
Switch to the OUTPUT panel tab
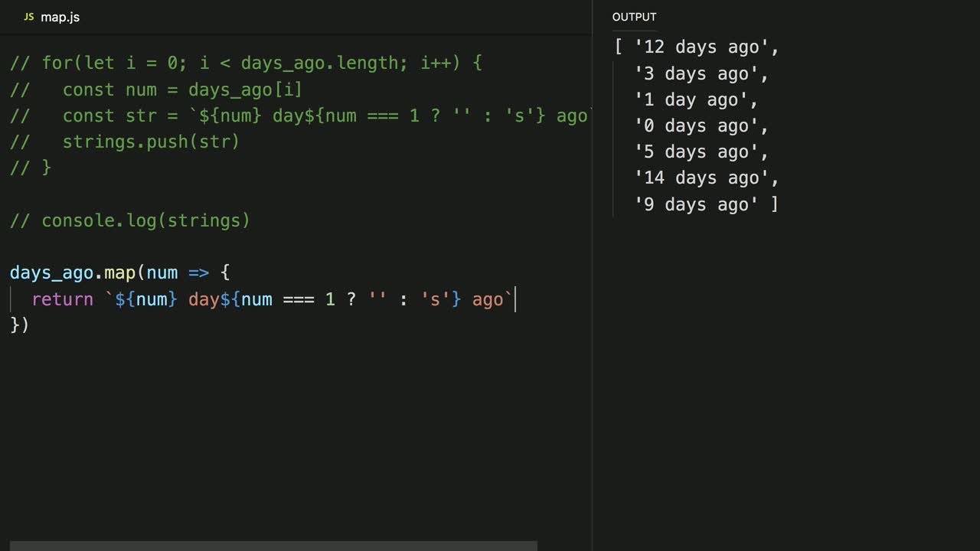tap(634, 17)
